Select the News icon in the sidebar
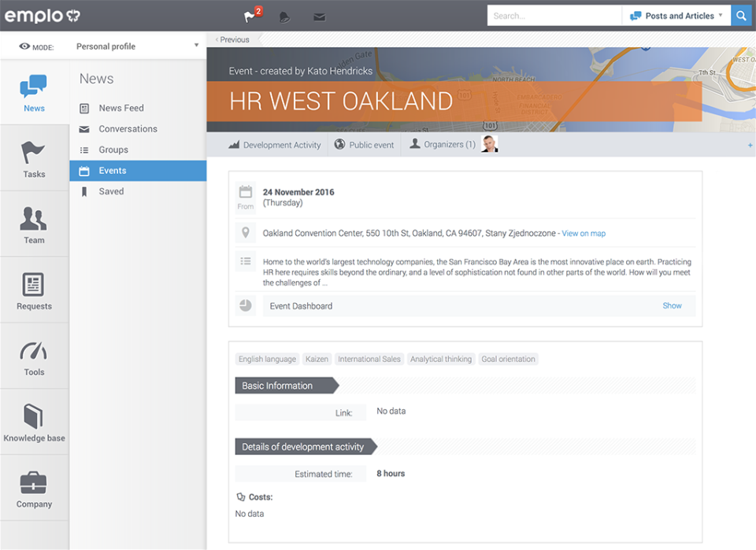756x550 pixels. (x=34, y=93)
